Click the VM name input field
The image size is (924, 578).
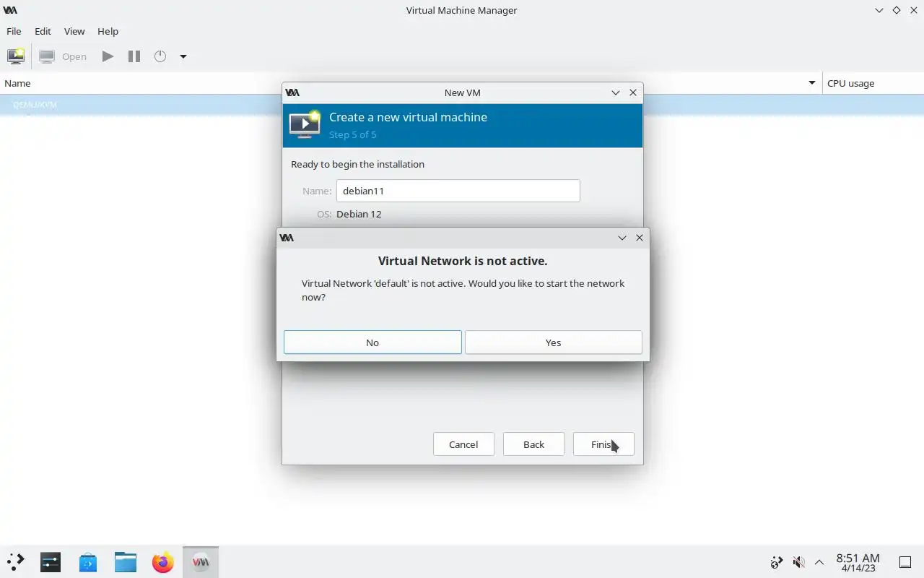coord(458,191)
